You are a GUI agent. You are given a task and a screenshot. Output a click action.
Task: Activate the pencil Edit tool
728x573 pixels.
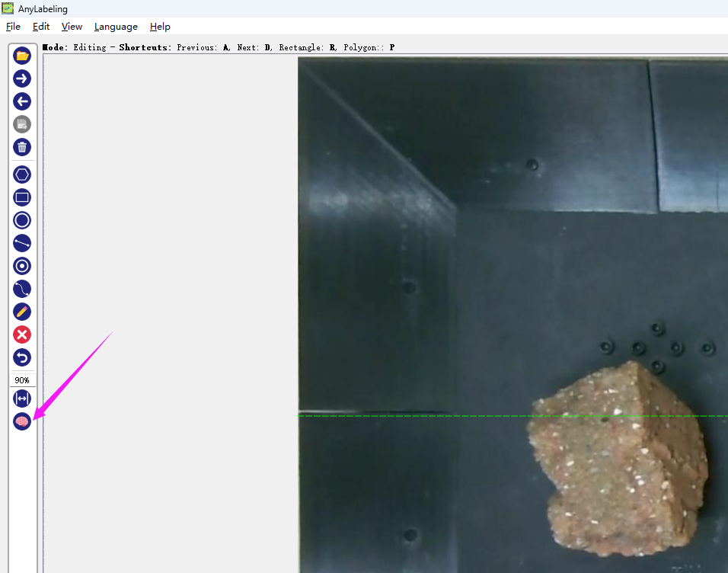pos(22,312)
